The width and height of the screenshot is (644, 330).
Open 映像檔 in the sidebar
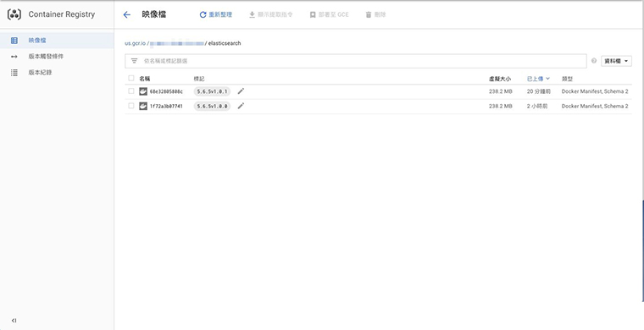click(57, 41)
